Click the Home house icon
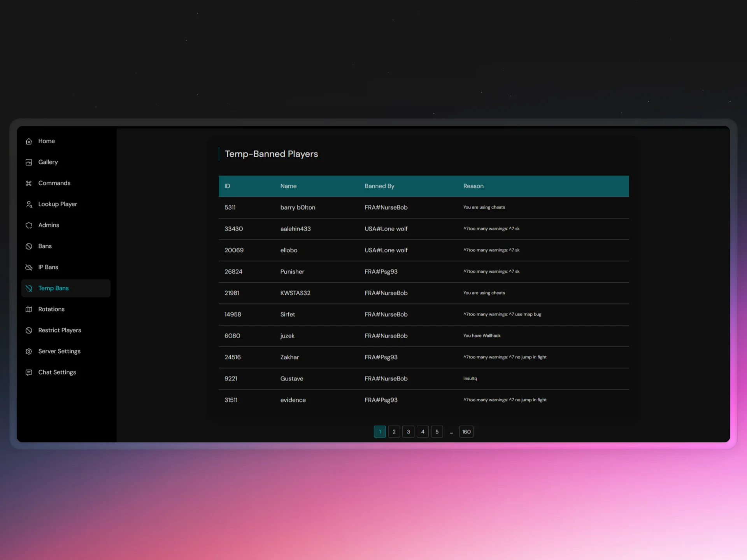The width and height of the screenshot is (747, 560). coord(29,141)
